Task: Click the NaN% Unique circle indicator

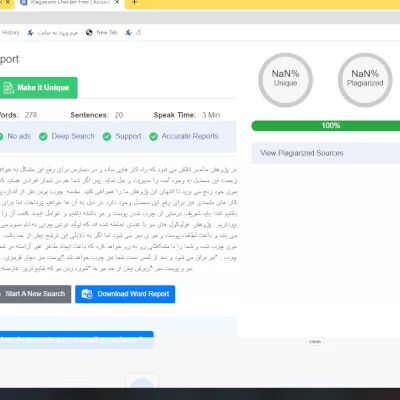Action: click(286, 80)
